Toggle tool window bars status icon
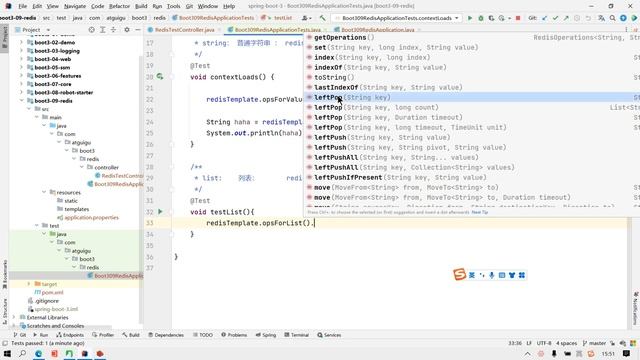The height and width of the screenshot is (360, 640). (5, 343)
